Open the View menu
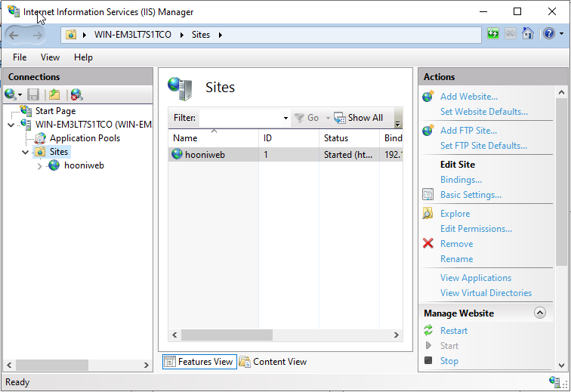Screen dimensions: 571x392 tap(50, 57)
